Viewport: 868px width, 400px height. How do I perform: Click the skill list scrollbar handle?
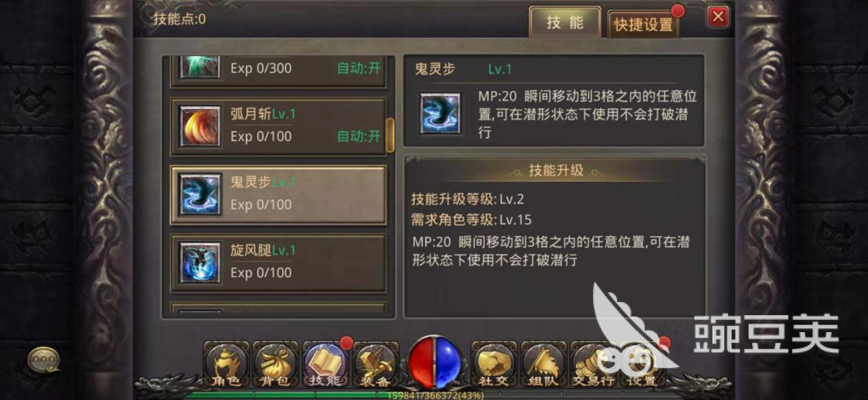[x=390, y=135]
